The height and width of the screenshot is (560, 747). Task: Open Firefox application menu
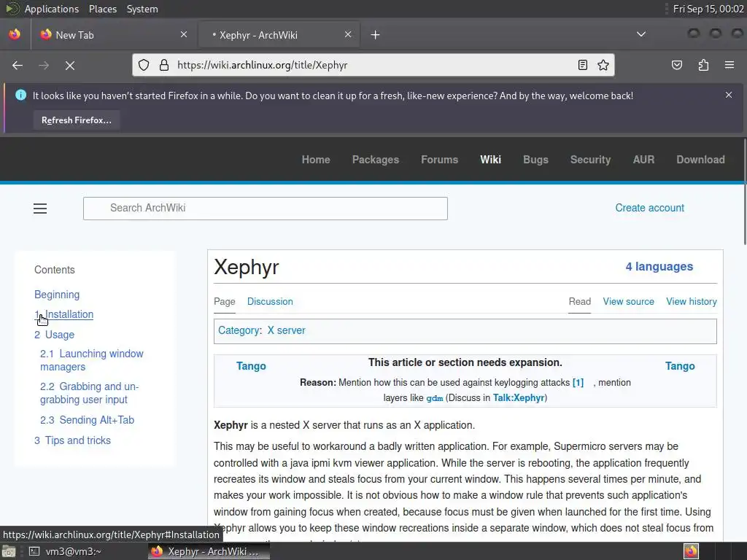(729, 65)
